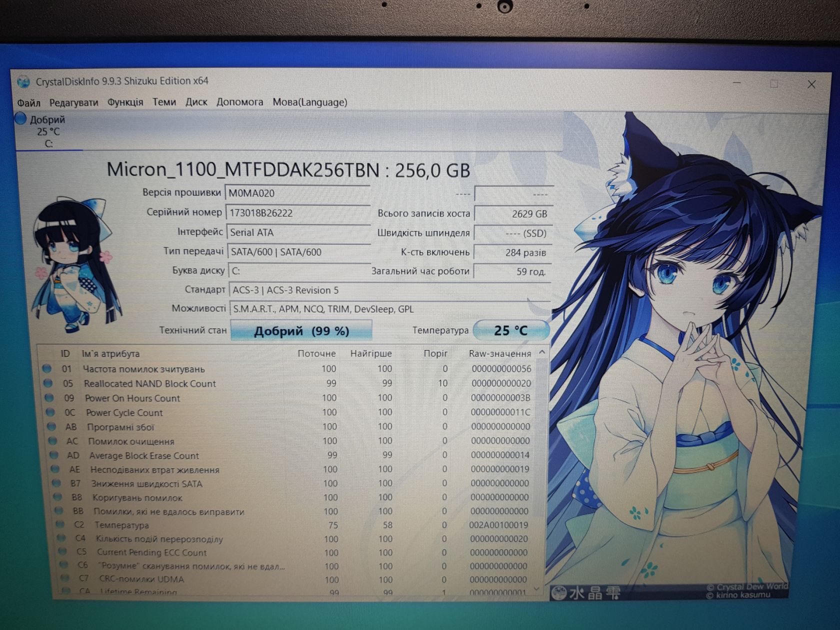Click status icon for Average Block Erase Count
This screenshot has width=840, height=630.
pyautogui.click(x=54, y=455)
